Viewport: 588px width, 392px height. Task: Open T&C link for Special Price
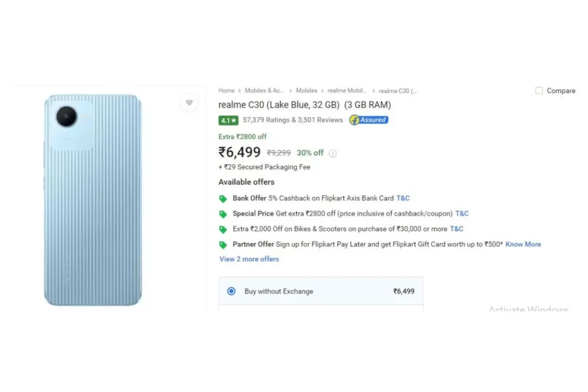(462, 214)
